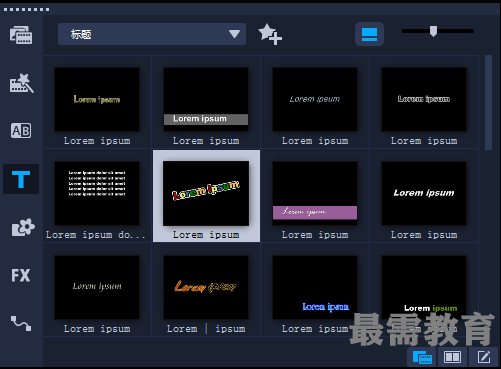
Task: Select the T Title library icon
Action: tap(21, 179)
